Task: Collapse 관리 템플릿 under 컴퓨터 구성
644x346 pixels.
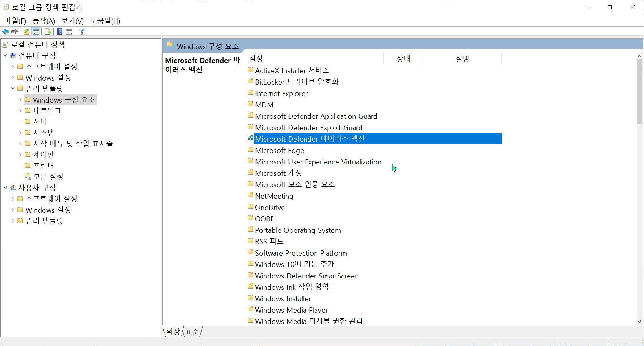Action: click(x=13, y=88)
